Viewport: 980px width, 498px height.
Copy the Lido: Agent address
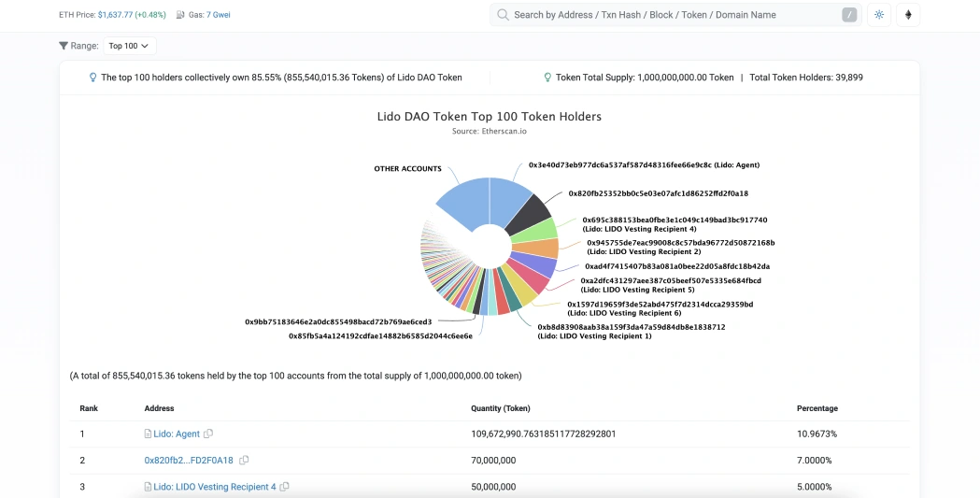(208, 434)
